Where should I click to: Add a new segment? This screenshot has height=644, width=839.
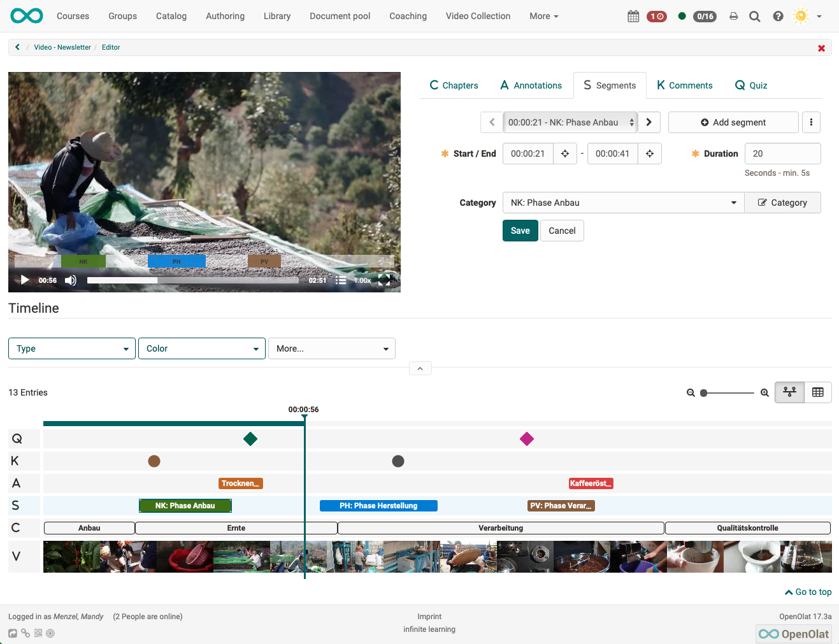point(733,122)
